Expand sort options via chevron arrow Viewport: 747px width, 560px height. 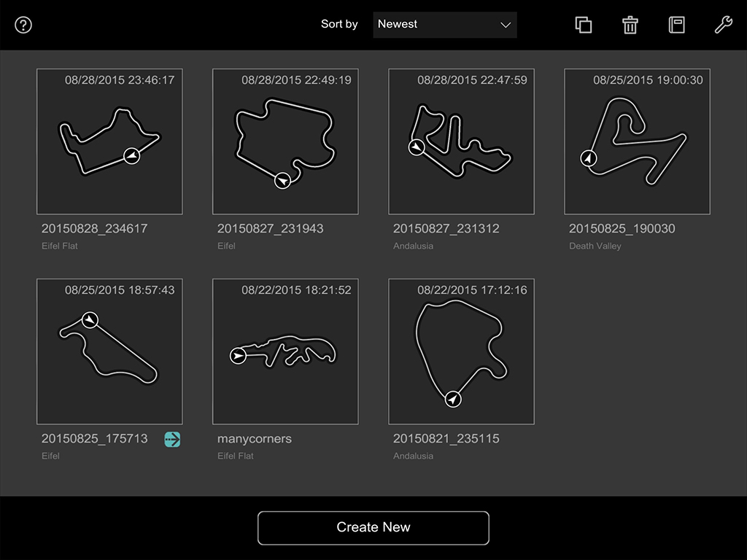point(506,25)
